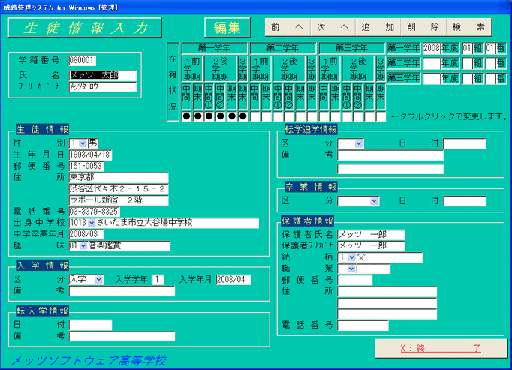The width and height of the screenshot is (512, 370).
Task: Open the guardian 職業 (occupation) dropdown
Action: [352, 269]
